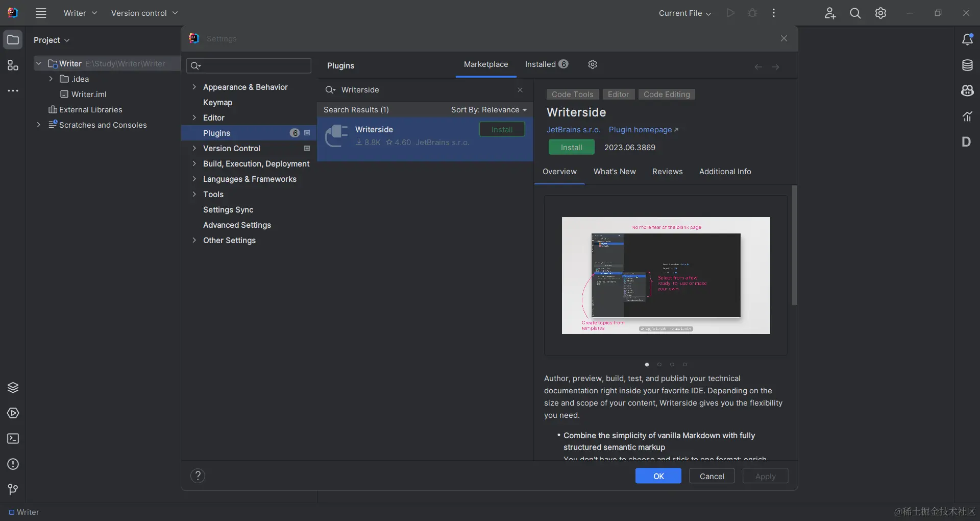Image resolution: width=980 pixels, height=521 pixels.
Task: Expand the Tools settings node
Action: pyautogui.click(x=194, y=194)
